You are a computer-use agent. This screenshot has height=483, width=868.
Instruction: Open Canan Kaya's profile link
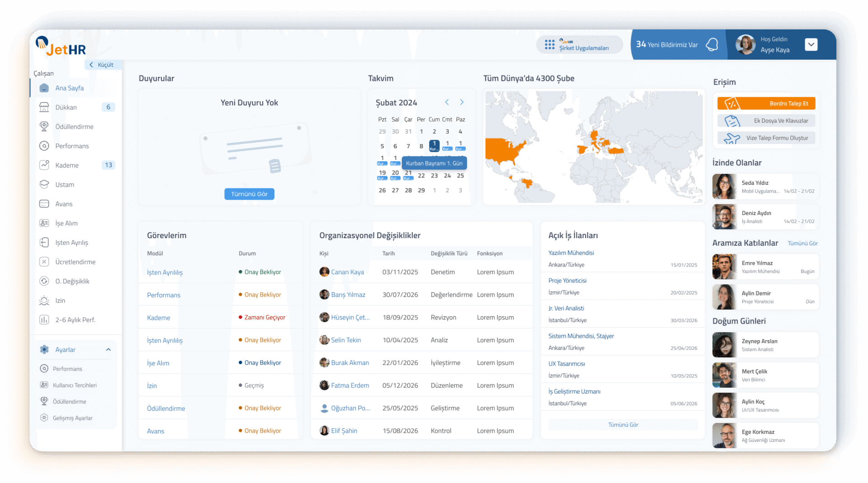347,272
